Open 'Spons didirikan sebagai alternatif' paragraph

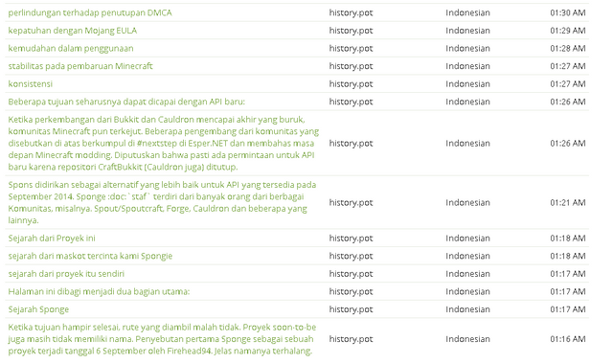[162, 202]
